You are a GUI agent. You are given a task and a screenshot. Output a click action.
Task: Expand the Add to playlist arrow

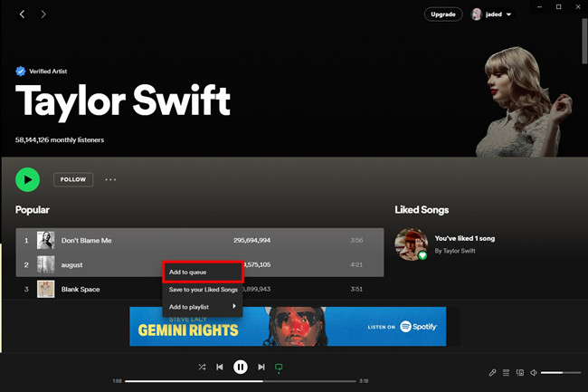(234, 306)
